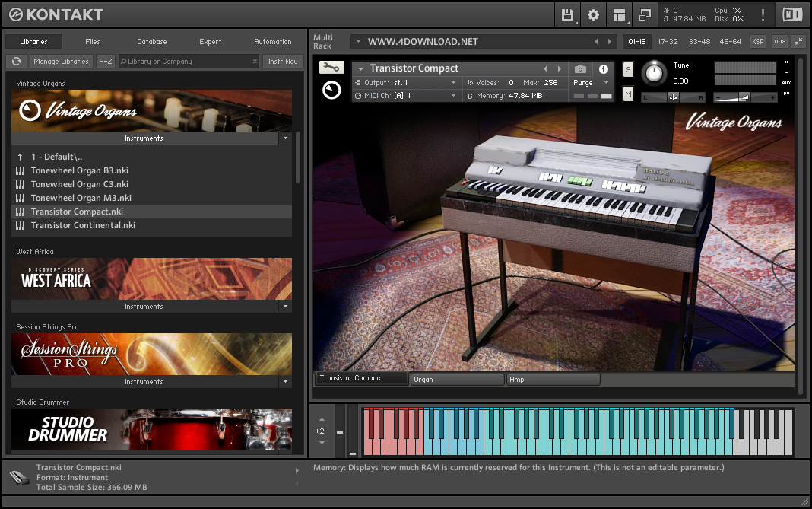
Task: Click the info pane expand arrow
Action: point(297,471)
